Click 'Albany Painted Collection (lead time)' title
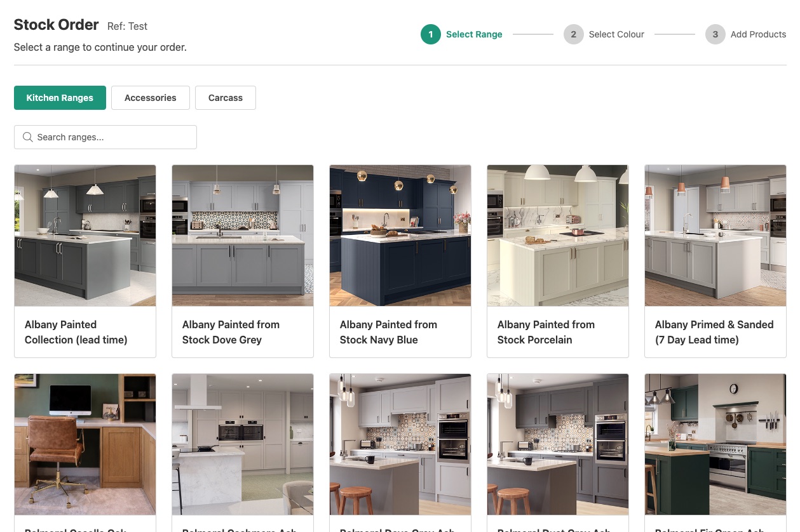Screen dimensions: 800x532 click(76, 332)
